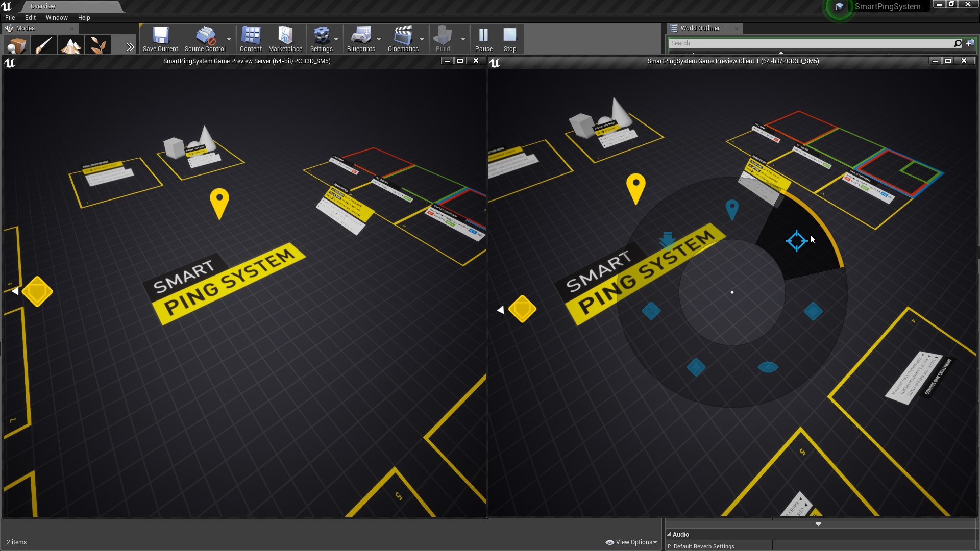Expand the Default Reverb Settings row
The height and width of the screenshot is (551, 980).
pos(669,546)
